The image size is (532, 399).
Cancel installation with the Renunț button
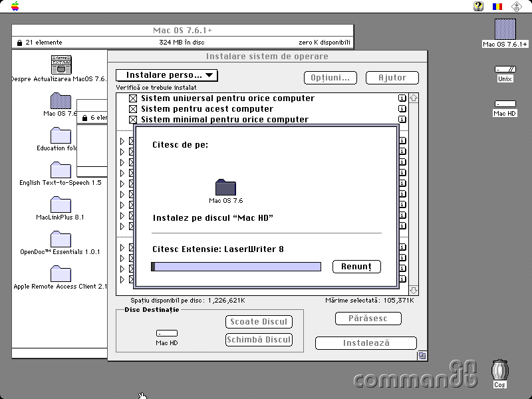(356, 267)
